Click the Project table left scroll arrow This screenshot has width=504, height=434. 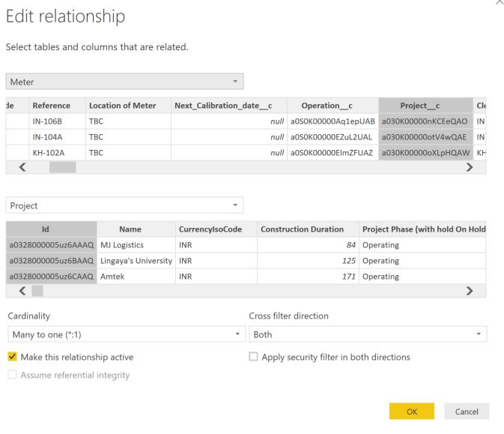point(22,291)
